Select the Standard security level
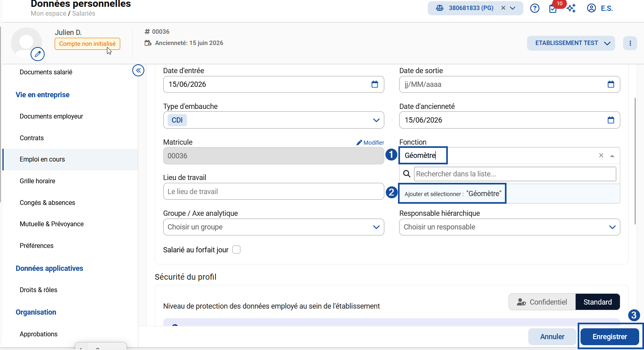 tap(598, 302)
